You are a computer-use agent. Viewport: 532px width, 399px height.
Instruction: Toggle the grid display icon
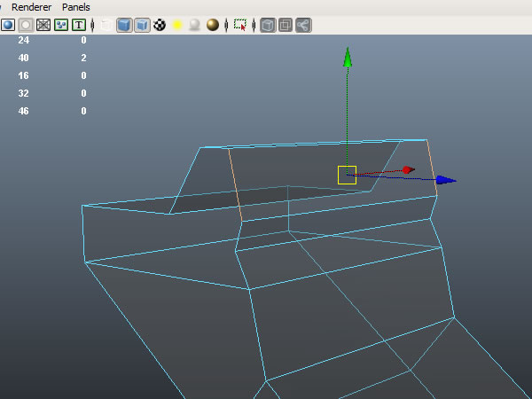pos(43,25)
